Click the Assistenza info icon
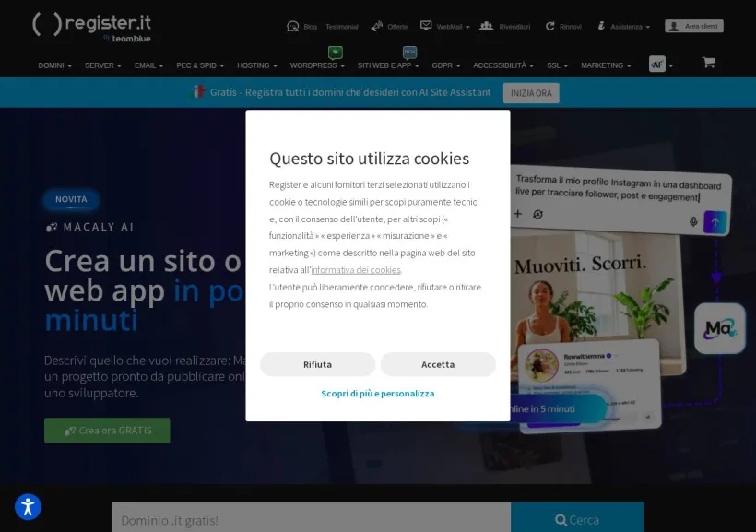Screen dimensions: 756x532 [601, 26]
